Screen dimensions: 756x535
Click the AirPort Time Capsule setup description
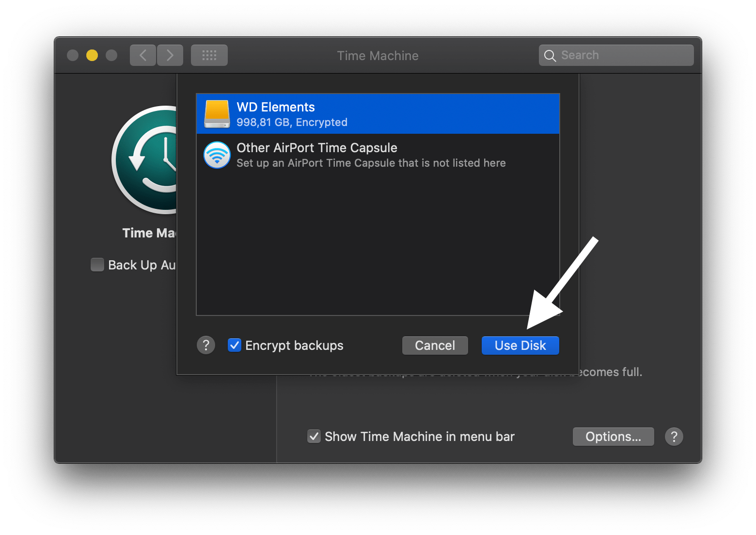pyautogui.click(x=371, y=163)
